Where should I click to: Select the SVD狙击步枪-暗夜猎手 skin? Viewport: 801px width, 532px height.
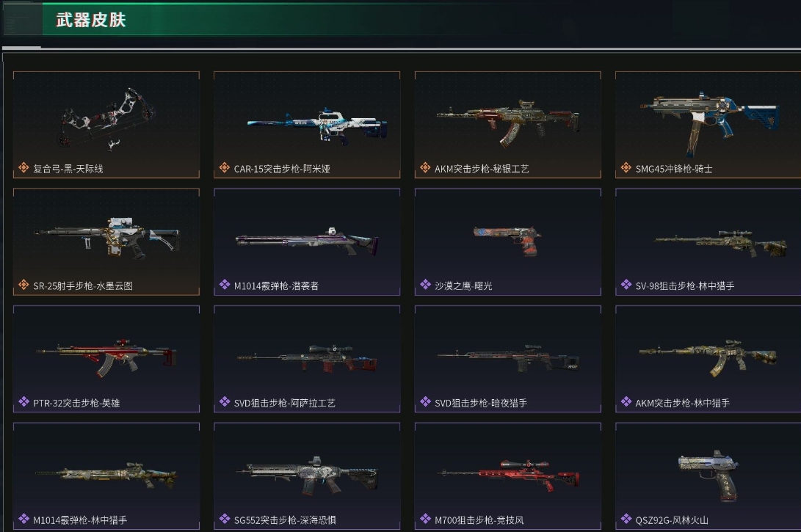point(508,359)
